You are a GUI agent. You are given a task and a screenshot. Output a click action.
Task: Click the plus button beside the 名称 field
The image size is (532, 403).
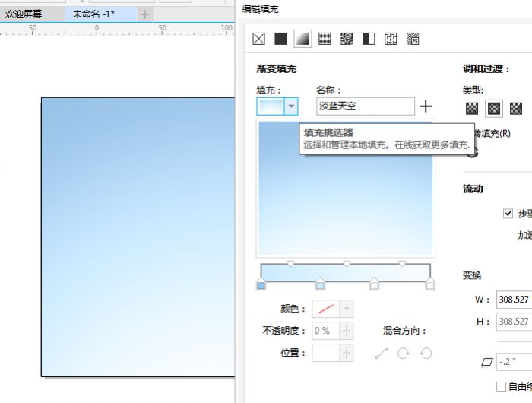(426, 106)
